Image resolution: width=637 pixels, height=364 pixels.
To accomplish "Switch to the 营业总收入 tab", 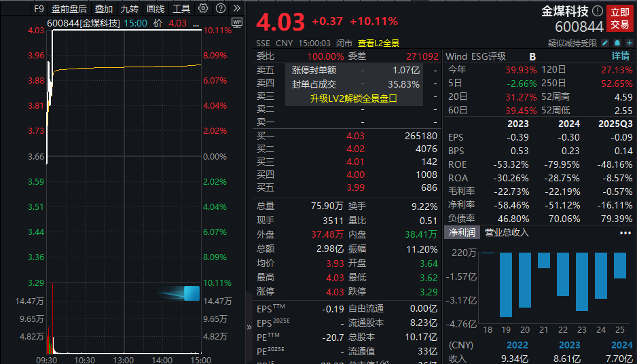I will (507, 232).
